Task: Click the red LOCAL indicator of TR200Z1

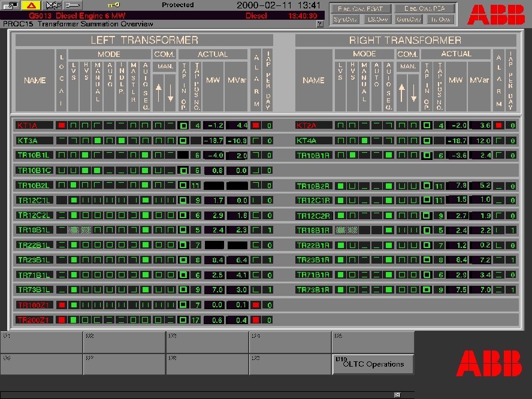Action: pyautogui.click(x=62, y=319)
